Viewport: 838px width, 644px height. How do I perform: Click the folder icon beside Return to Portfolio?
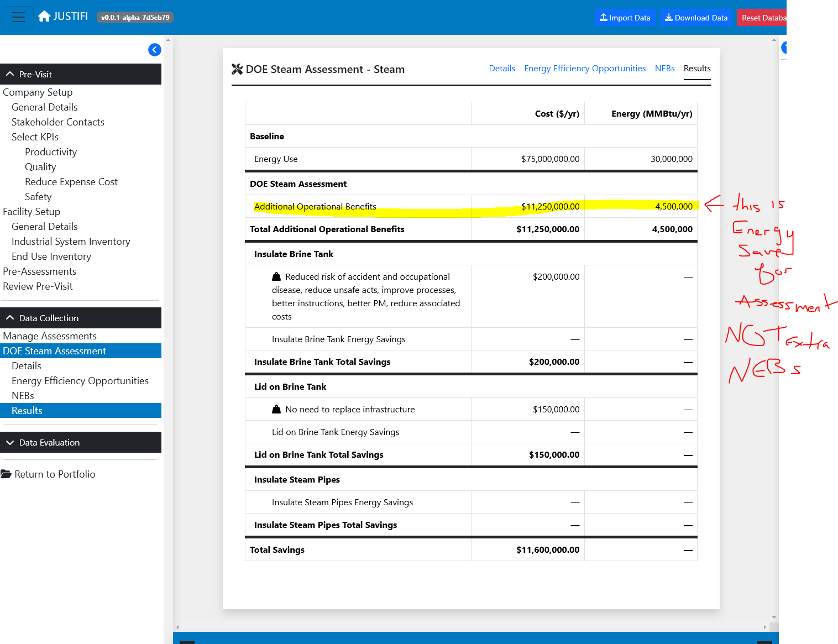point(6,474)
